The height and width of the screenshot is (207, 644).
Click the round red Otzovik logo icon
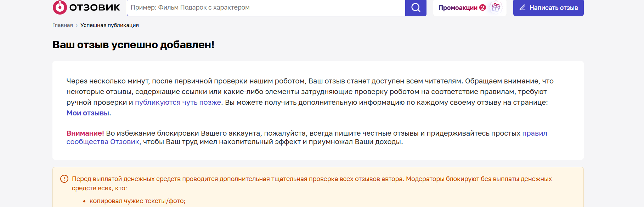(x=60, y=7)
